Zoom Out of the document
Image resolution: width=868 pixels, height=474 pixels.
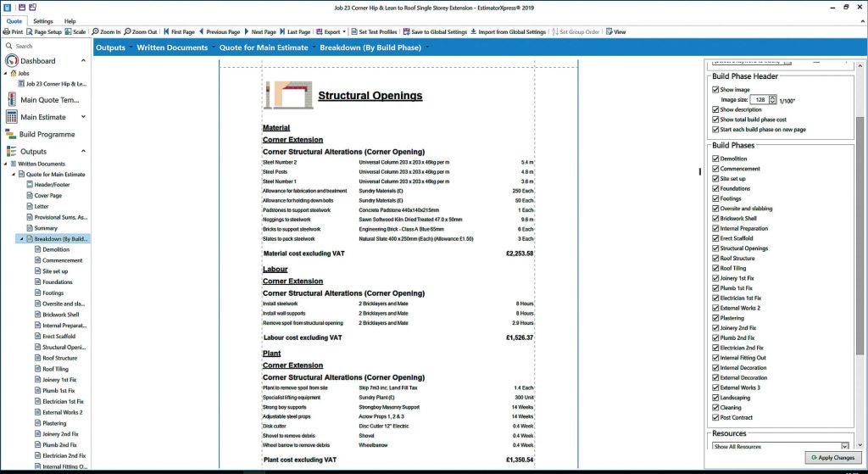pyautogui.click(x=141, y=31)
